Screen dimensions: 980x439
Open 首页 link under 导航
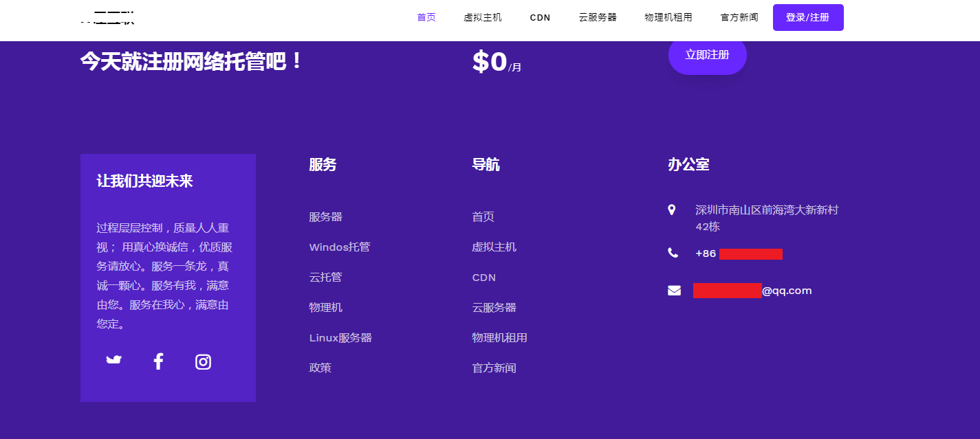coord(483,217)
